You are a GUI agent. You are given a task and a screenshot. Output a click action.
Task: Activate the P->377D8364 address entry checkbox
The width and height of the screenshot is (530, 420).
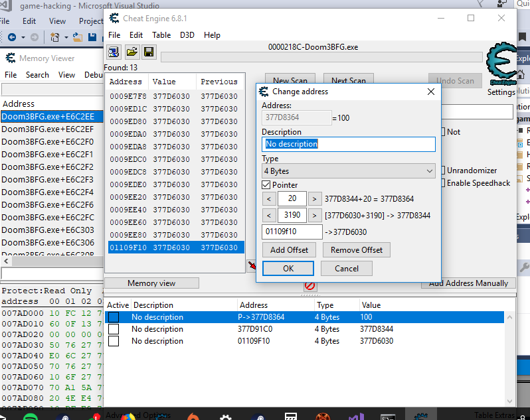click(x=114, y=317)
